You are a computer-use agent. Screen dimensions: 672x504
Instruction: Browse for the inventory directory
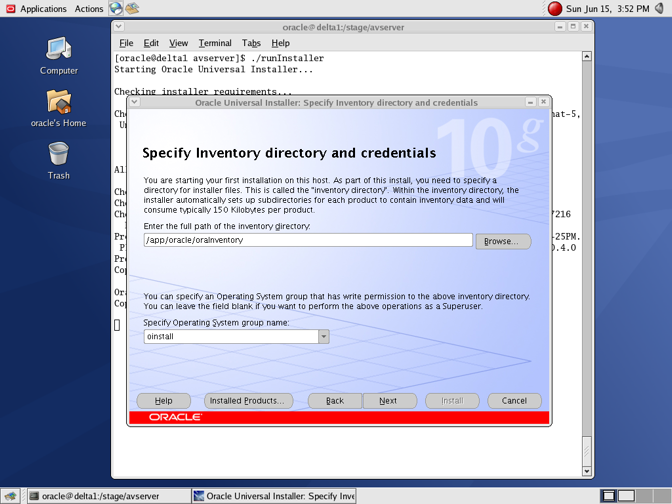point(503,241)
